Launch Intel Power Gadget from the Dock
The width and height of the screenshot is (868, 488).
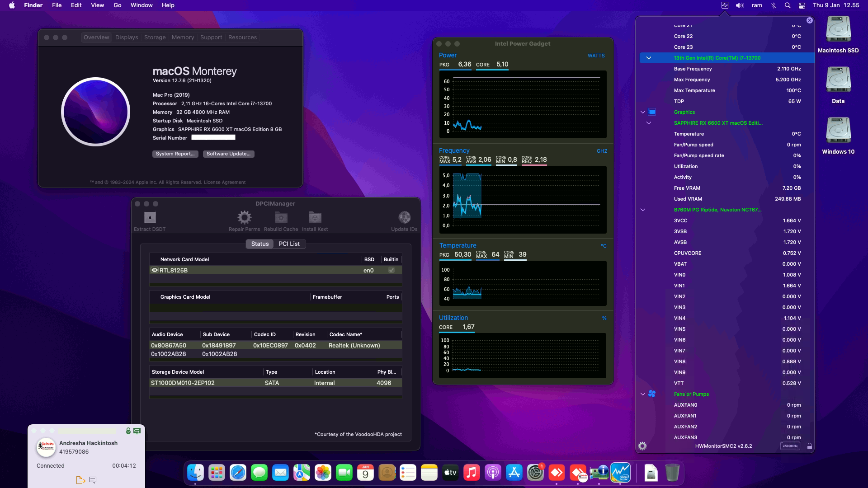click(622, 472)
